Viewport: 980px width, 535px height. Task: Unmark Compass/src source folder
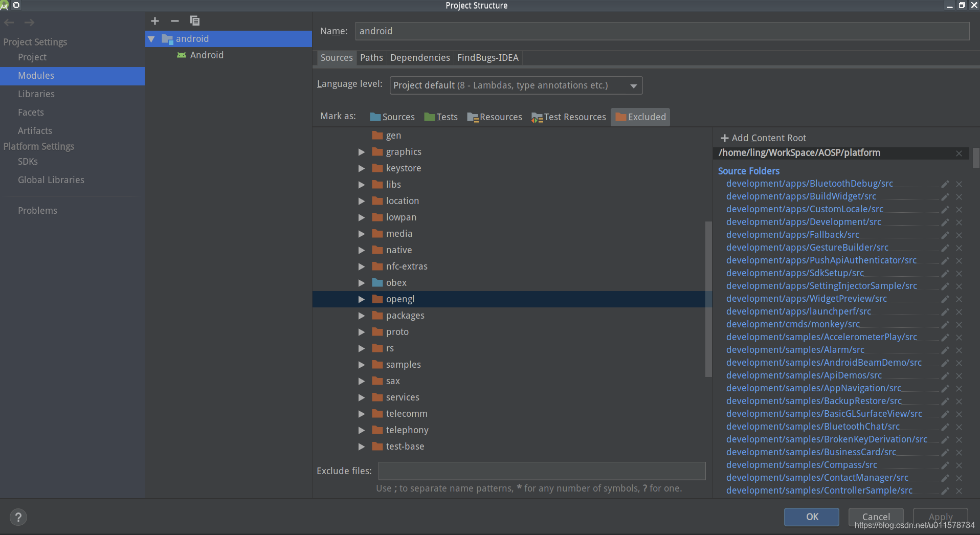[x=959, y=465]
